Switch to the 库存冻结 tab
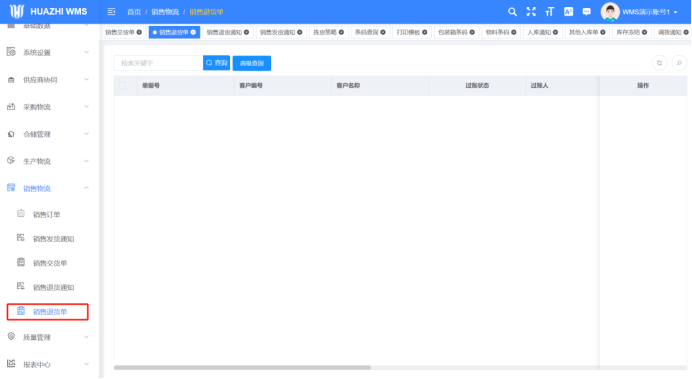Viewport: 692px width, 379px height. [x=632, y=32]
